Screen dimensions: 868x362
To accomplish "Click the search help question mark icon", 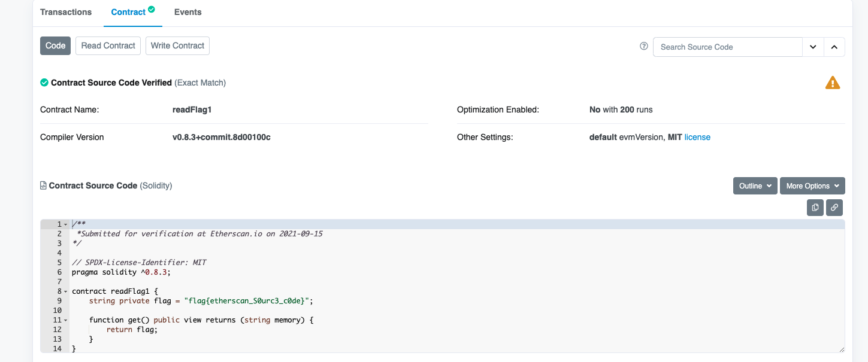I will pyautogui.click(x=644, y=47).
